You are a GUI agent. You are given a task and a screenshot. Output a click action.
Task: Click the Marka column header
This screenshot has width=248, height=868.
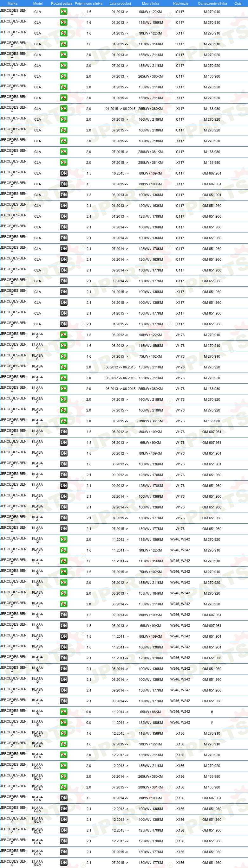click(x=12, y=3)
